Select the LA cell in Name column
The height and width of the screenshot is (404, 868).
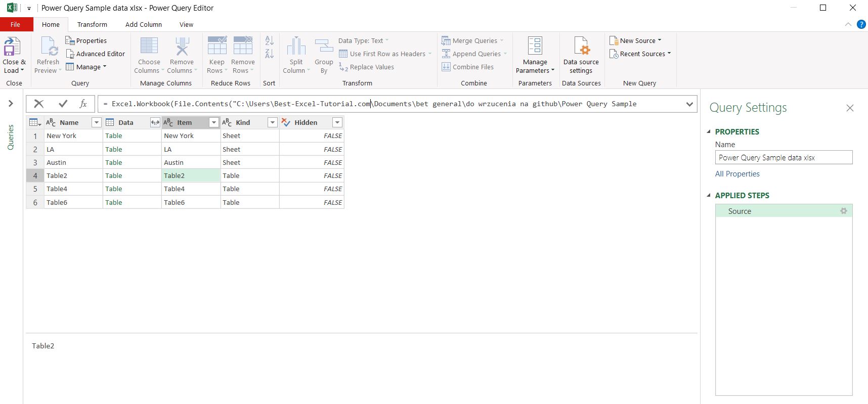73,149
